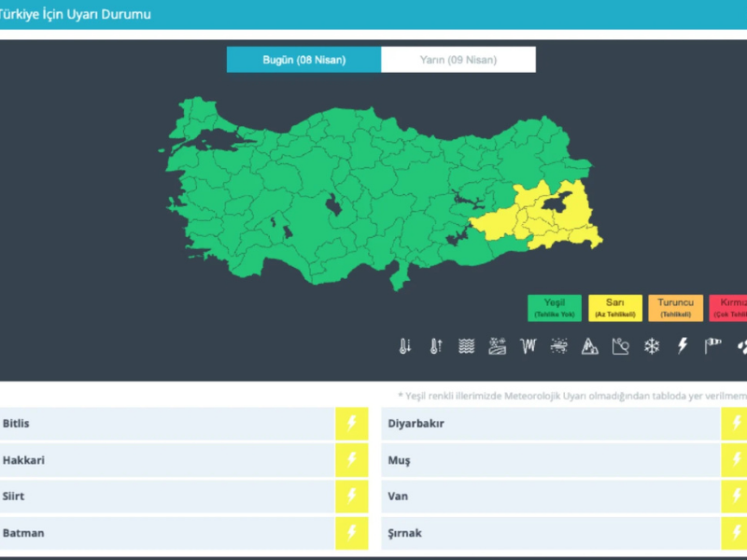Image resolution: width=747 pixels, height=560 pixels.
Task: Select the Şırnak row in list
Action: tap(551, 533)
